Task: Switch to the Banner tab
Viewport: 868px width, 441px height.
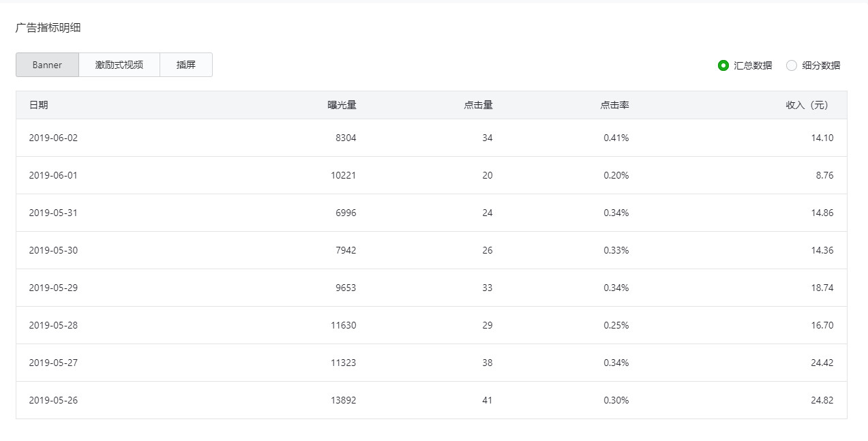Action: click(x=47, y=65)
